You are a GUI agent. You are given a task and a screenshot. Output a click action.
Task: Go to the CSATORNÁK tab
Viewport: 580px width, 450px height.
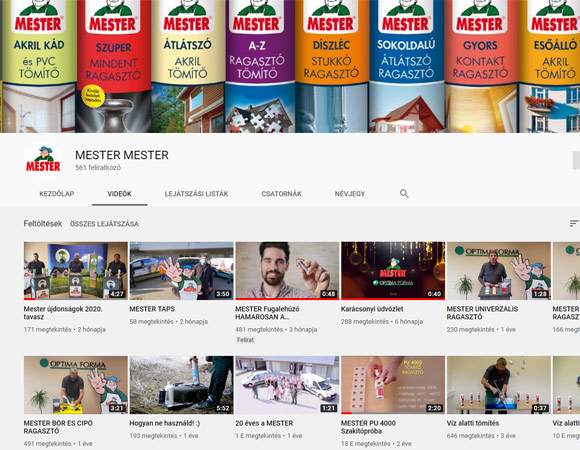click(x=281, y=194)
